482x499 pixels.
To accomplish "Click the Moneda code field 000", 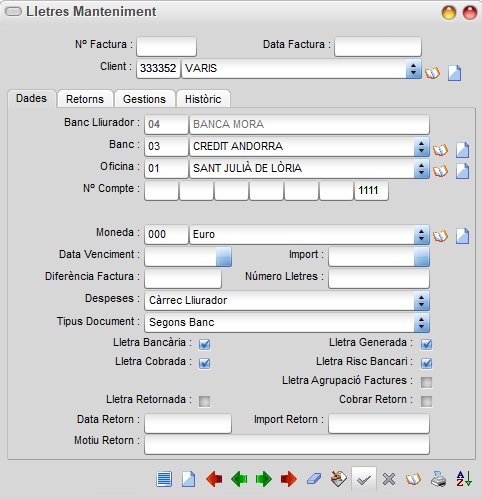I will tap(166, 235).
